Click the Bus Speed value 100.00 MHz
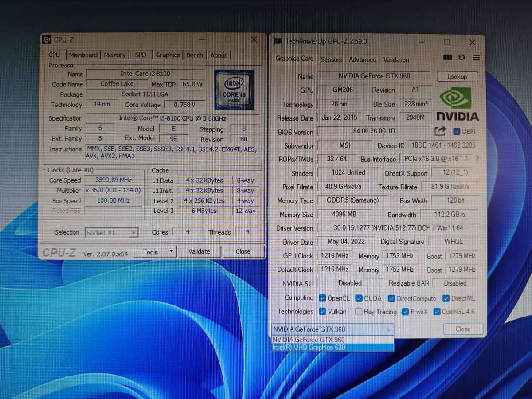Screen dimensions: 532x399 tap(113, 200)
